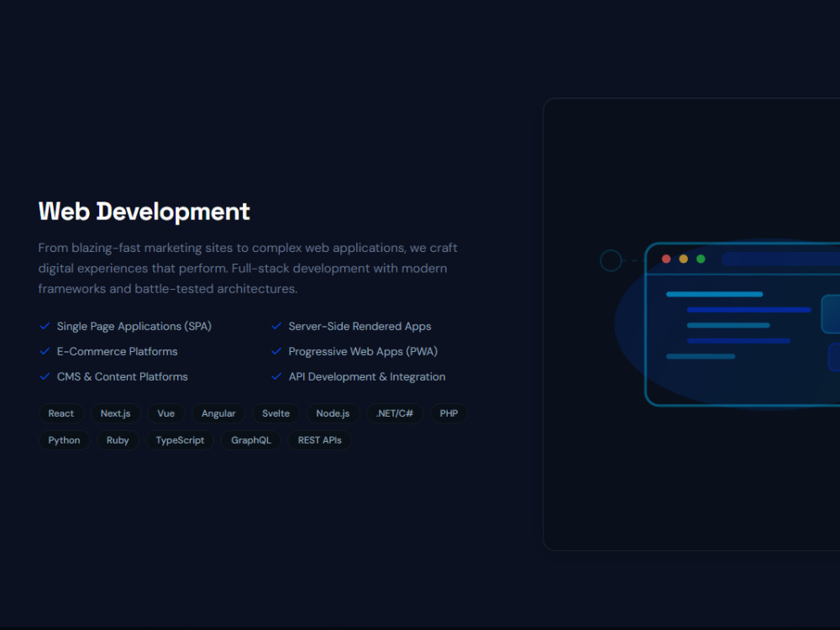Click the TypeScript tag
The height and width of the screenshot is (630, 840).
[x=180, y=440]
